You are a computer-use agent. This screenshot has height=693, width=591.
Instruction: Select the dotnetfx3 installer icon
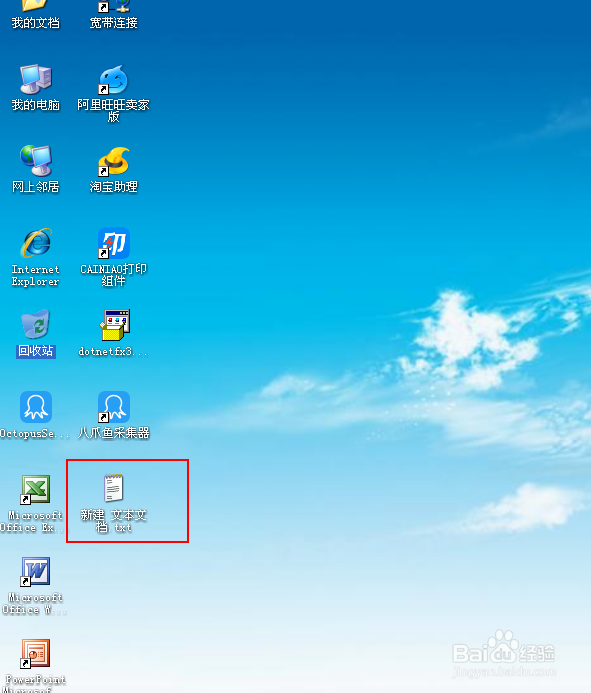[114, 325]
